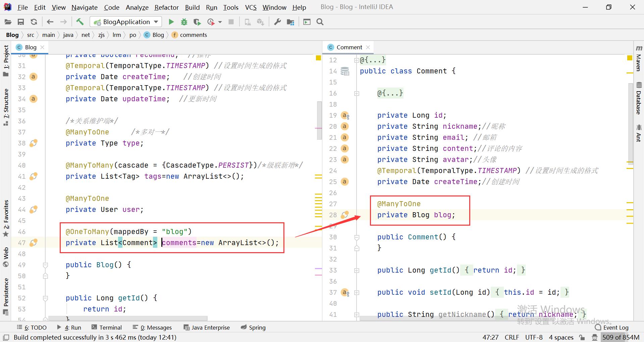Run BlogApplication with the green play icon
The height and width of the screenshot is (342, 644).
coord(171,22)
